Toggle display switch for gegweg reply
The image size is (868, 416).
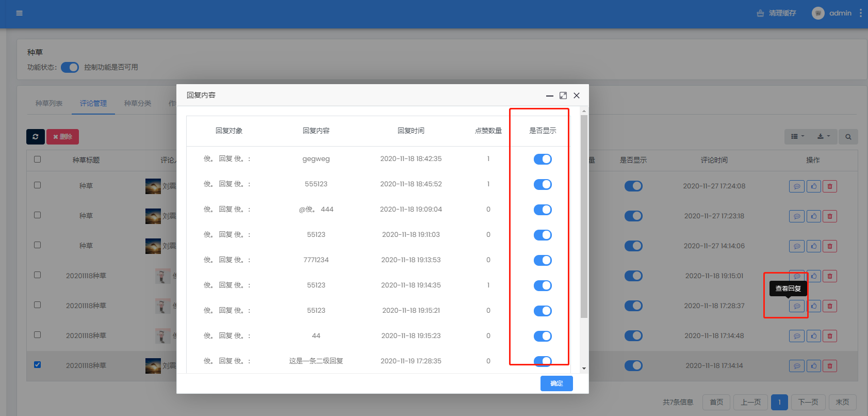coord(543,159)
